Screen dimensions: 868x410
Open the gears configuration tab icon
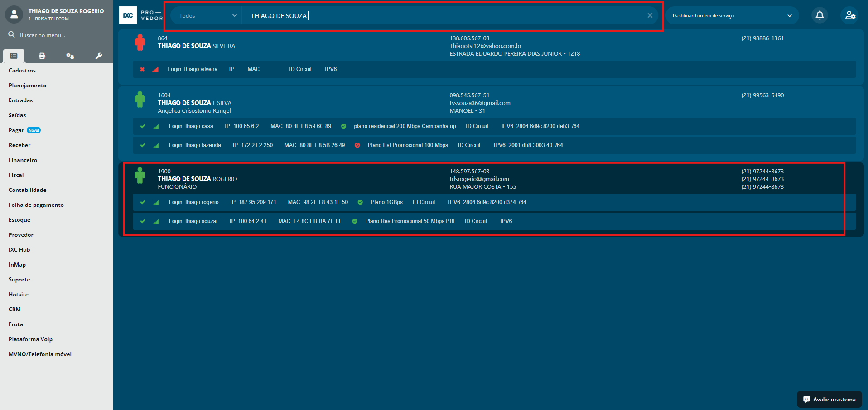click(70, 56)
